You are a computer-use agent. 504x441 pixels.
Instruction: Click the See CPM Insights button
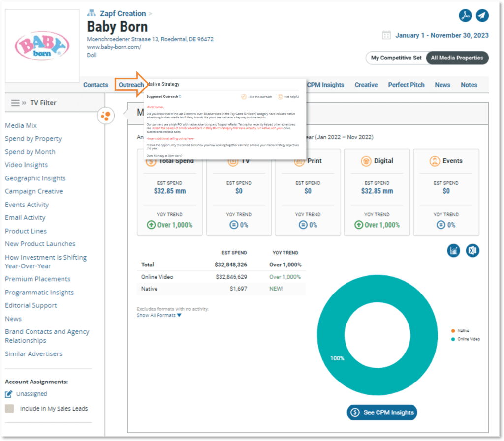382,412
